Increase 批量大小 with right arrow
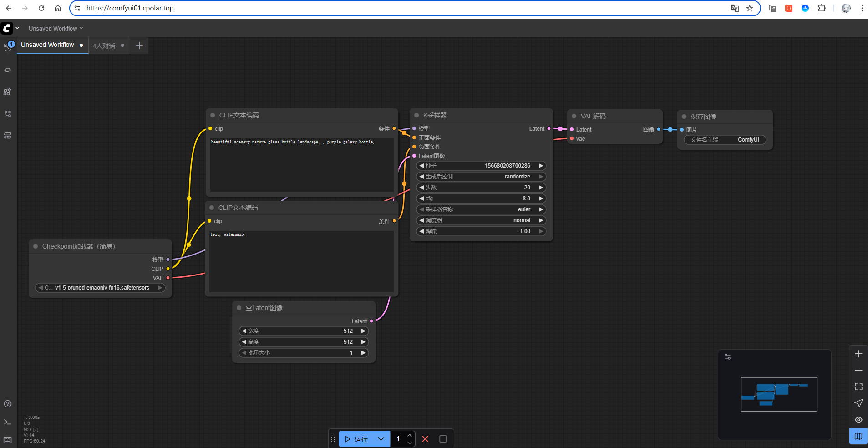This screenshot has height=448, width=868. pos(363,353)
